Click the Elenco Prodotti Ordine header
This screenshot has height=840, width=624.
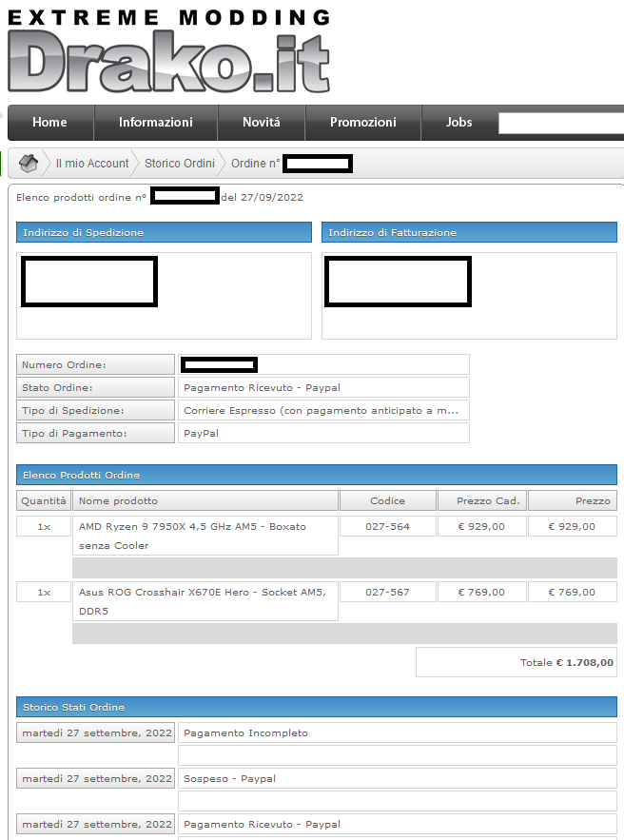[317, 476]
